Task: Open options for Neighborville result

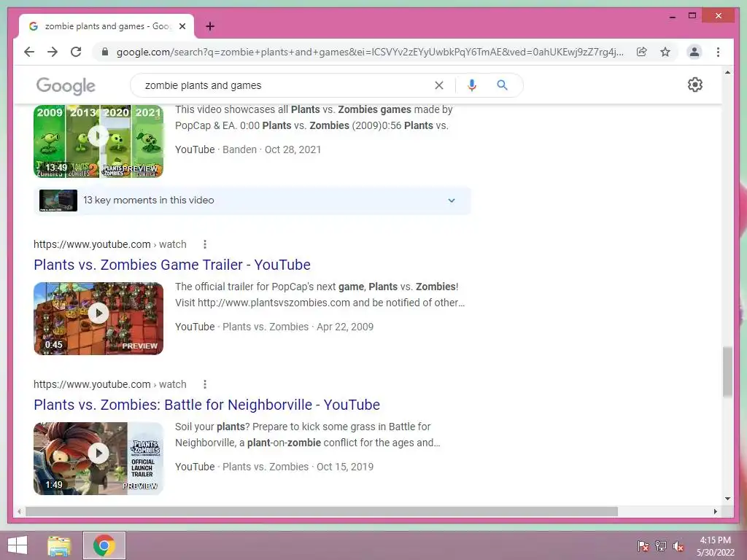Action: 205,384
